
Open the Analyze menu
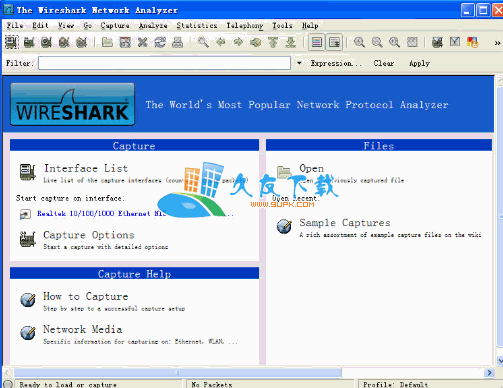[x=153, y=25]
